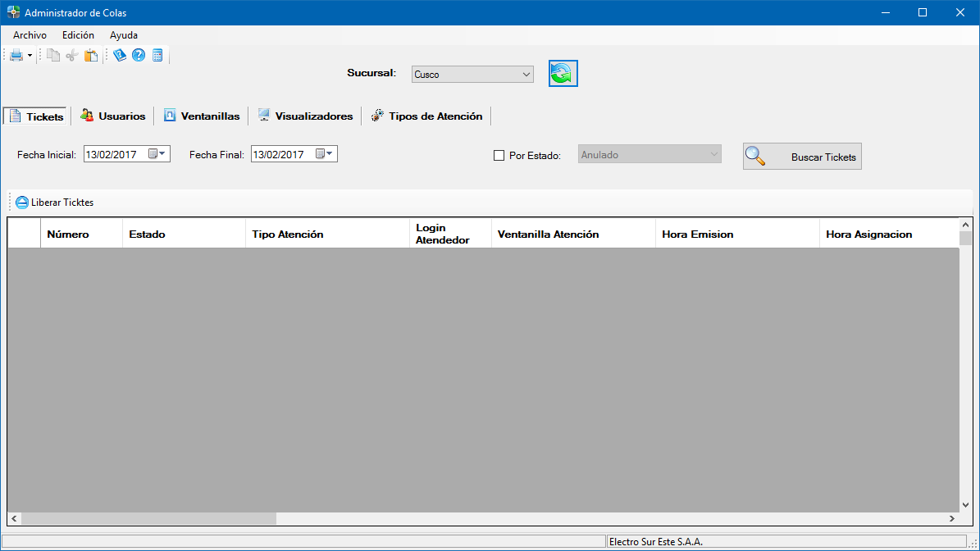The height and width of the screenshot is (551, 980).
Task: Open the Edición menu
Action: point(78,35)
